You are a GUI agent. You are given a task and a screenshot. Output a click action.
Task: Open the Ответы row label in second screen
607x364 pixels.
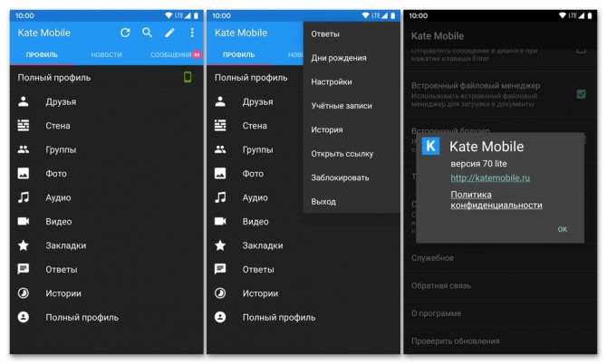point(258,270)
